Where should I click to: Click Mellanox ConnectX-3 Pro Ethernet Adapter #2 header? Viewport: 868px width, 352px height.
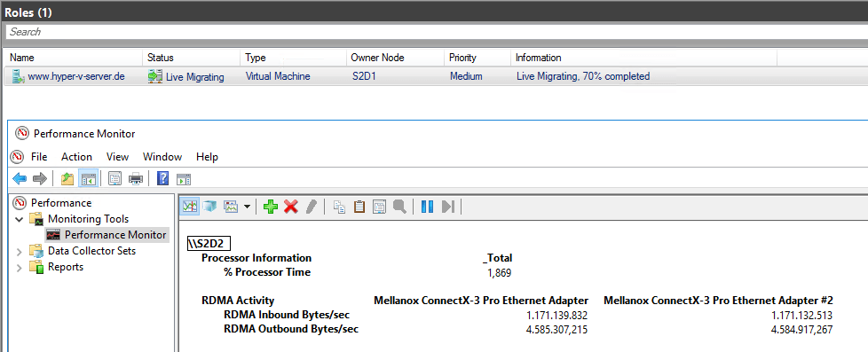pos(718,301)
